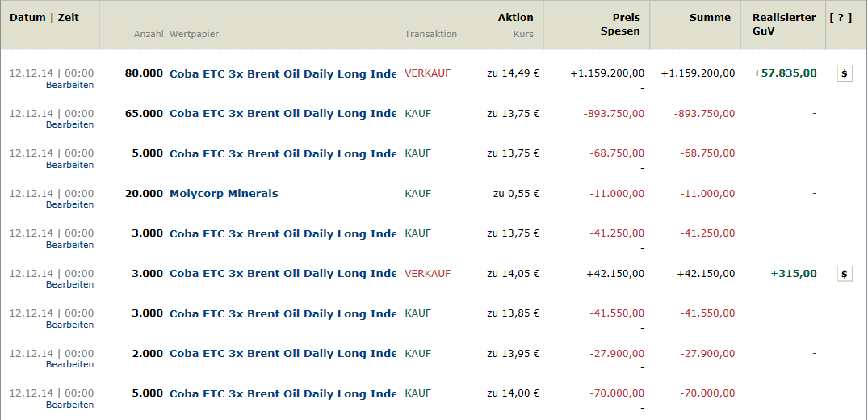The height and width of the screenshot is (420, 868).
Task: Sort by the Datum | Zeit column header
Action: [x=44, y=18]
